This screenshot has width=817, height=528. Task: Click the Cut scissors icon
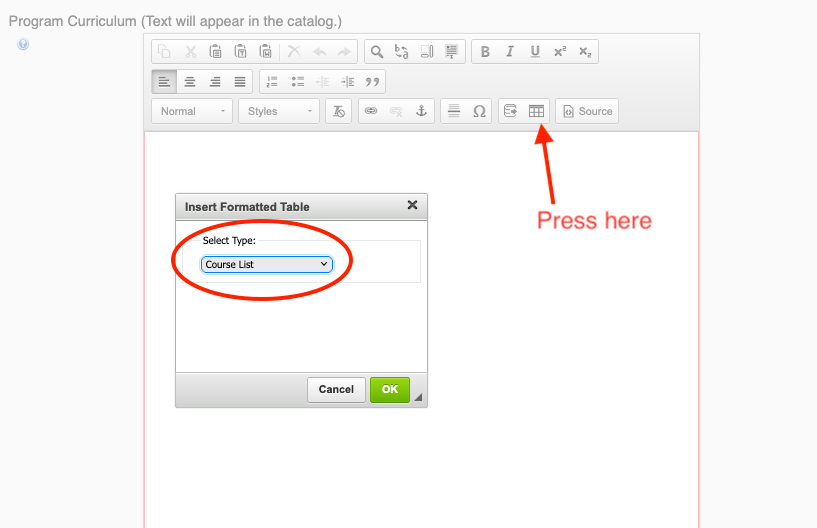(190, 52)
